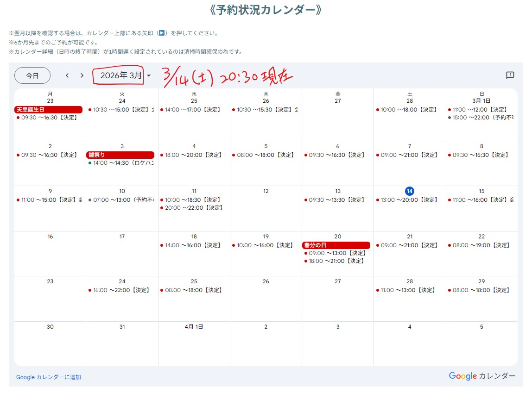Open the 18:00～21:00 event on the 20th
This screenshot has height=393, width=532.
pyautogui.click(x=336, y=261)
